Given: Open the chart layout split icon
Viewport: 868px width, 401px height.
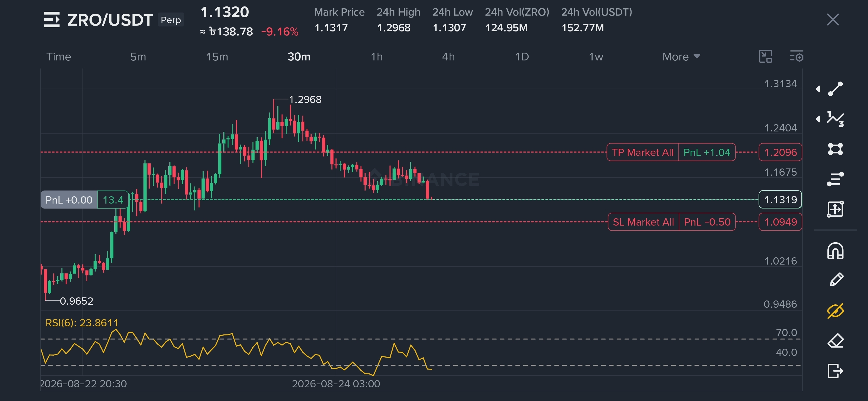Looking at the screenshot, I should tap(765, 56).
